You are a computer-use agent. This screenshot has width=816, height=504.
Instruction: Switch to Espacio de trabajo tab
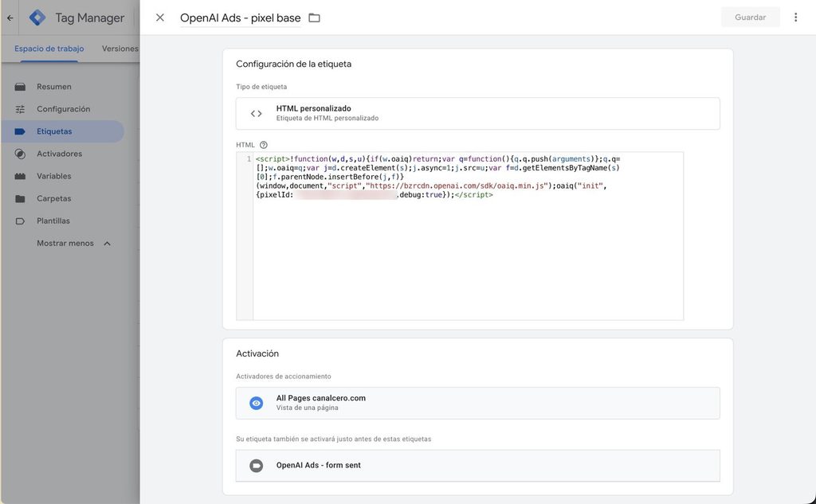pos(49,49)
